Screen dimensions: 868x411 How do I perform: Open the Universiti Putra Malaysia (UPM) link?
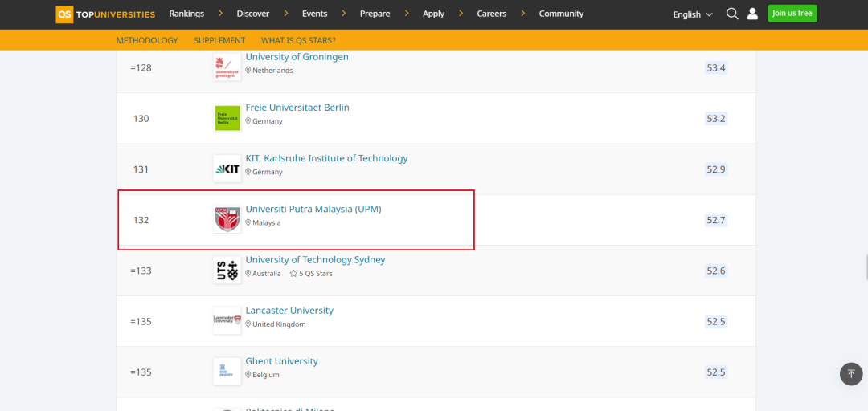[313, 210]
